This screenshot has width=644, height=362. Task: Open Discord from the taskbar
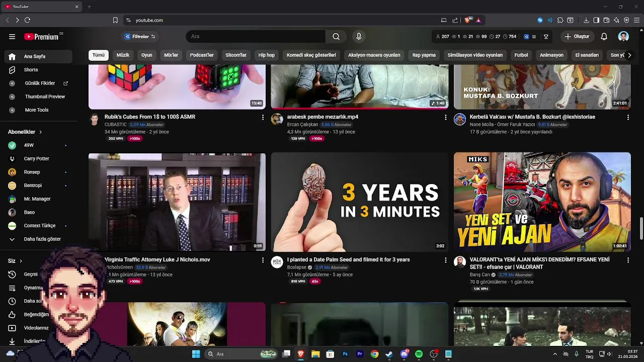[x=404, y=354]
